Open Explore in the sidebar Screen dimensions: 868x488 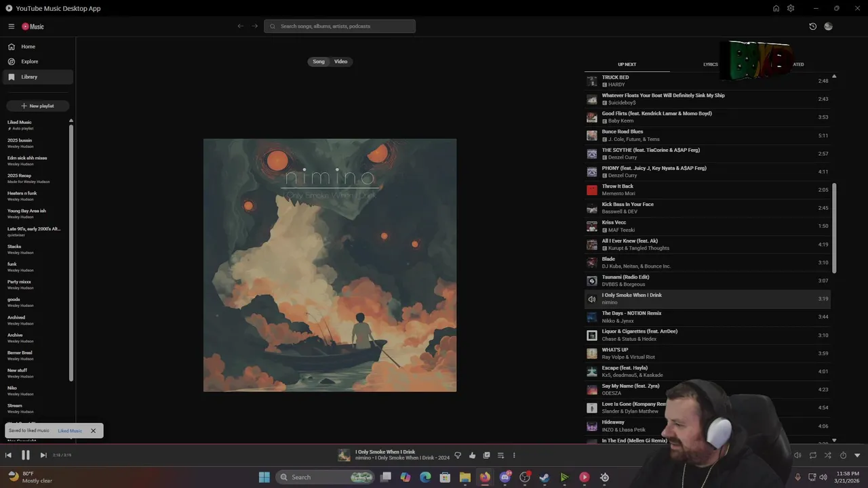click(x=38, y=62)
